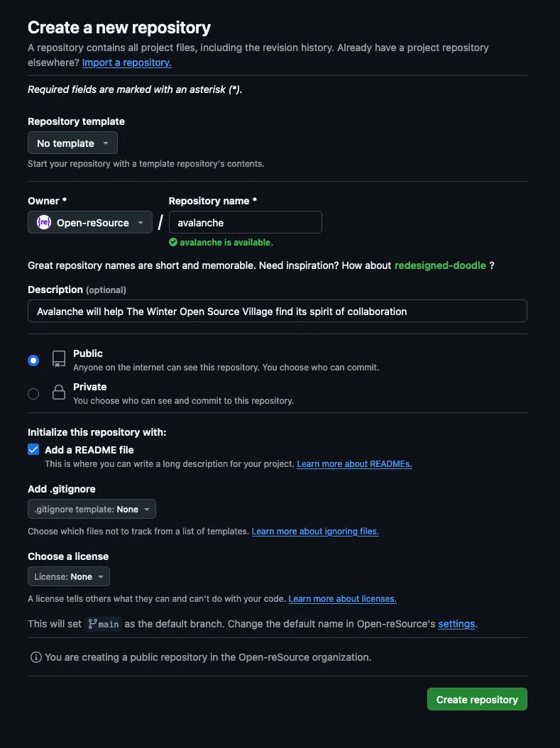
Task: Follow the Learn more about ignoring files link
Action: click(315, 532)
